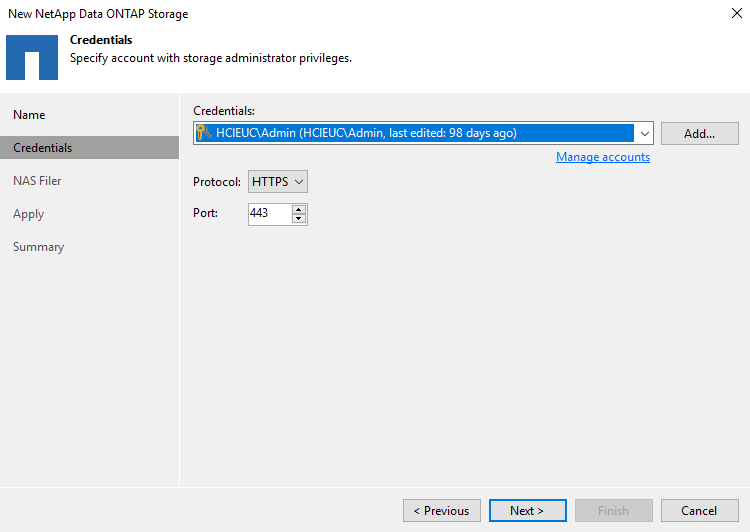750x532 pixels.
Task: Click the 'Port:' label
Action: (205, 213)
